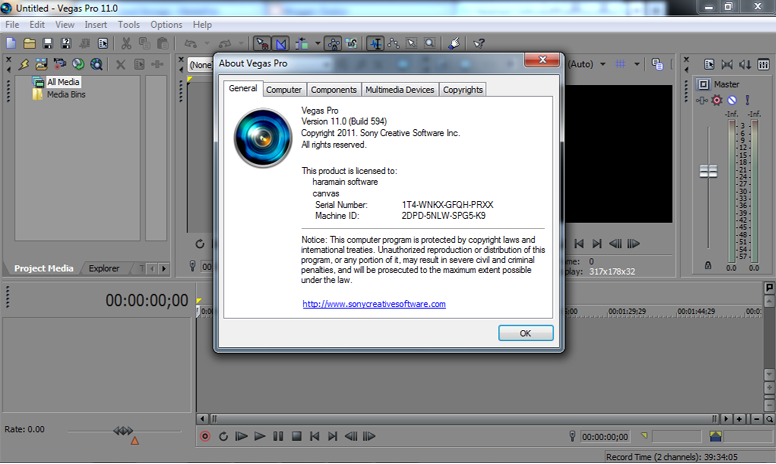Save the project with the floppy icon
This screenshot has width=776, height=464.
click(x=48, y=44)
